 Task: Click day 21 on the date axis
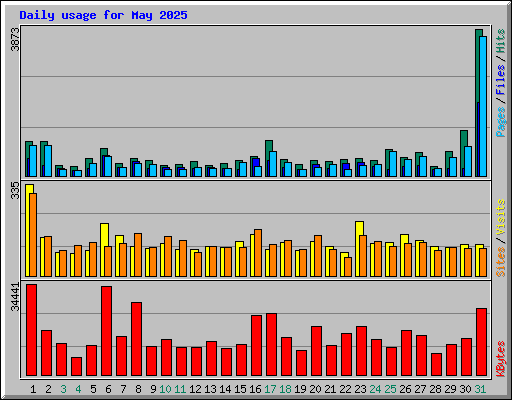pos(330,389)
